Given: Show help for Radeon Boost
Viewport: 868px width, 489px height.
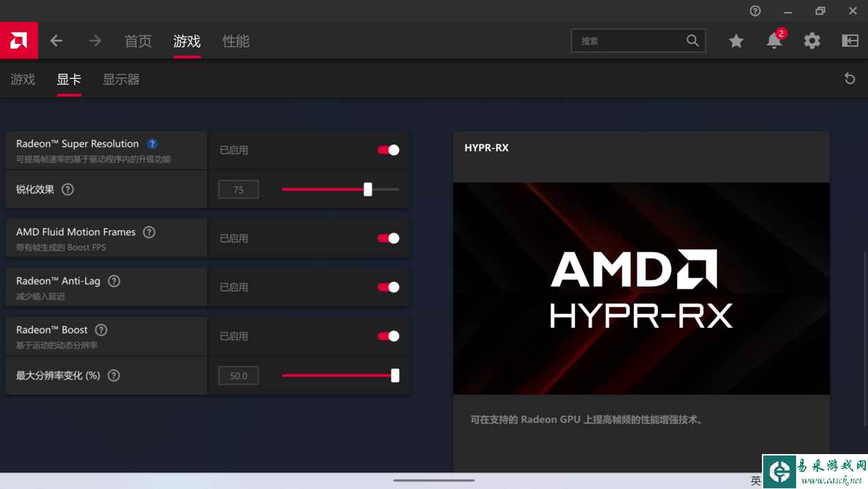Looking at the screenshot, I should pyautogui.click(x=101, y=330).
